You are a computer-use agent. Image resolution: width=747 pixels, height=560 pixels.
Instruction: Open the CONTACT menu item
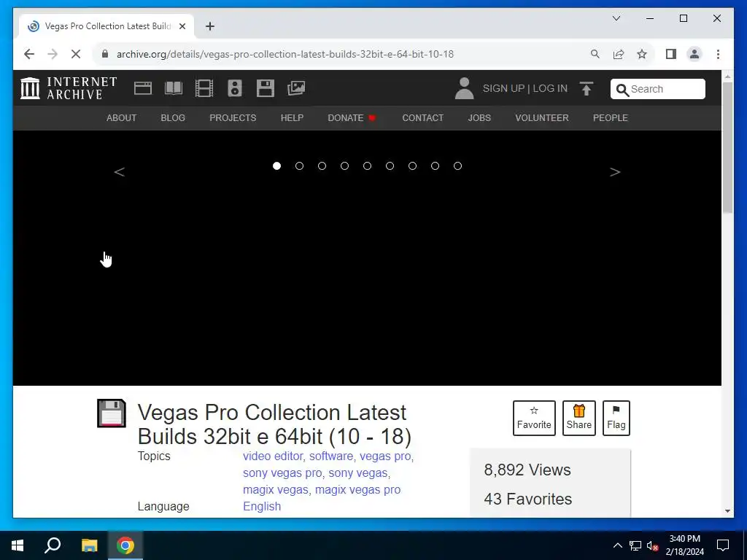tap(423, 117)
